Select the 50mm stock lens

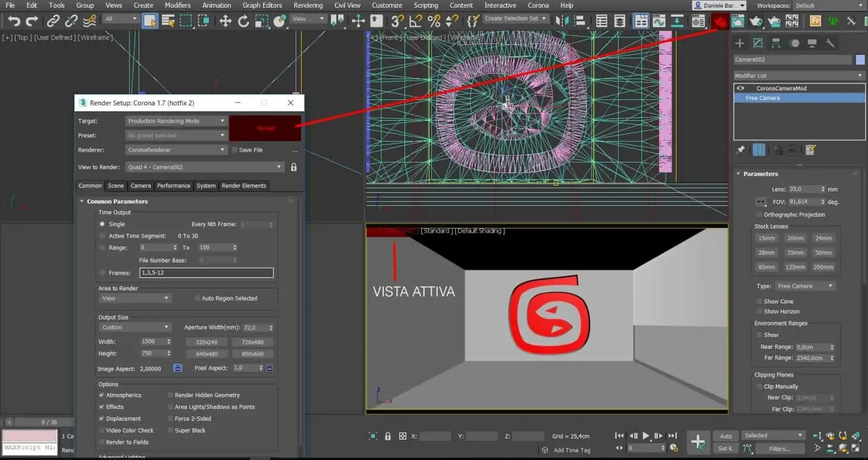823,253
